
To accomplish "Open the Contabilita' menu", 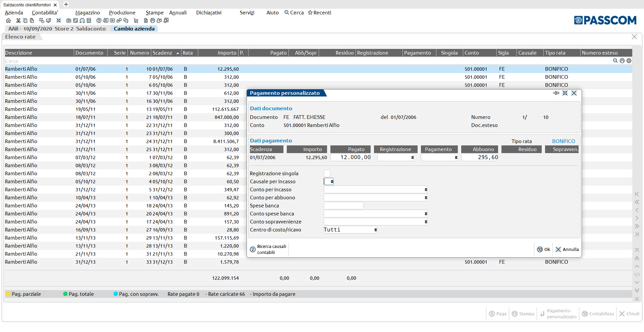I will (x=45, y=13).
